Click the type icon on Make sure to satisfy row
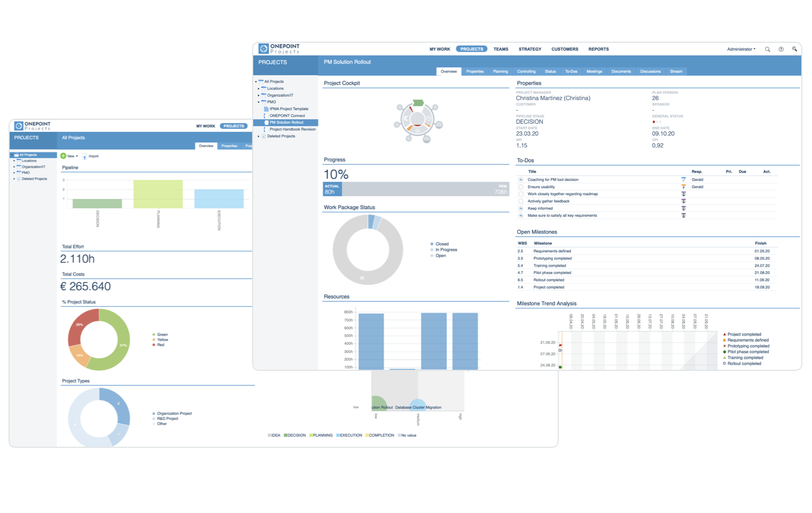The height and width of the screenshot is (513, 812). tap(683, 216)
